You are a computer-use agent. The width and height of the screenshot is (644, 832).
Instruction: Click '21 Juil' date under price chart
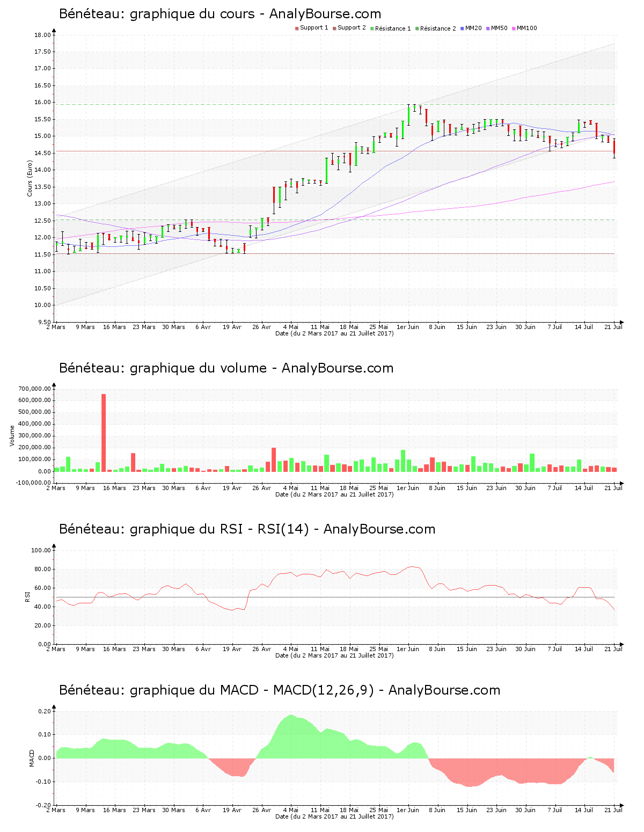pyautogui.click(x=613, y=327)
